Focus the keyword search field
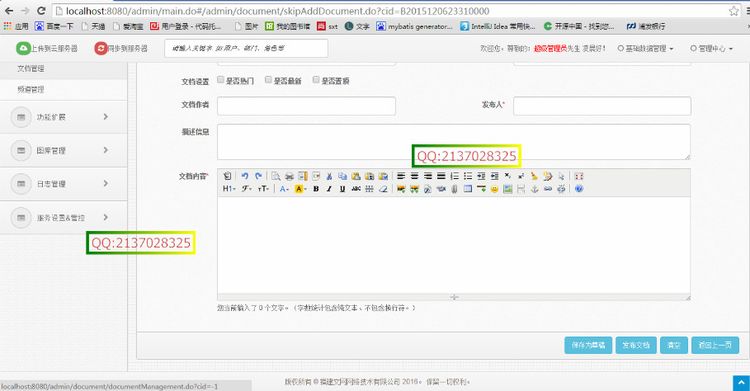The width and height of the screenshot is (750, 391). pos(246,48)
